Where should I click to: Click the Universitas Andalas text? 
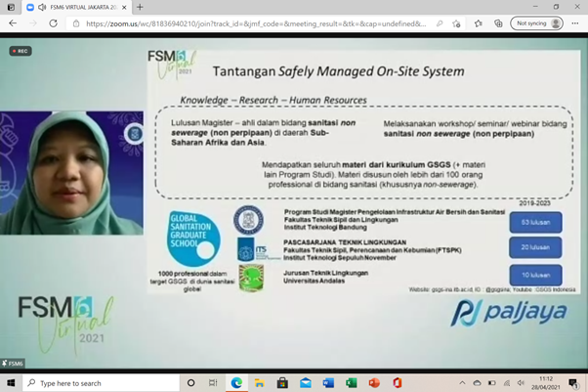click(x=314, y=281)
